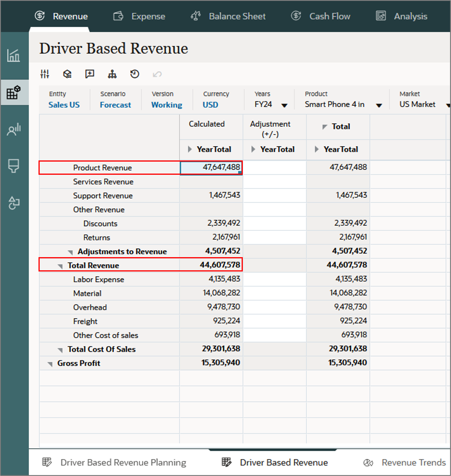Click the cube data icon in toolbar
The width and height of the screenshot is (451, 476).
(x=67, y=74)
